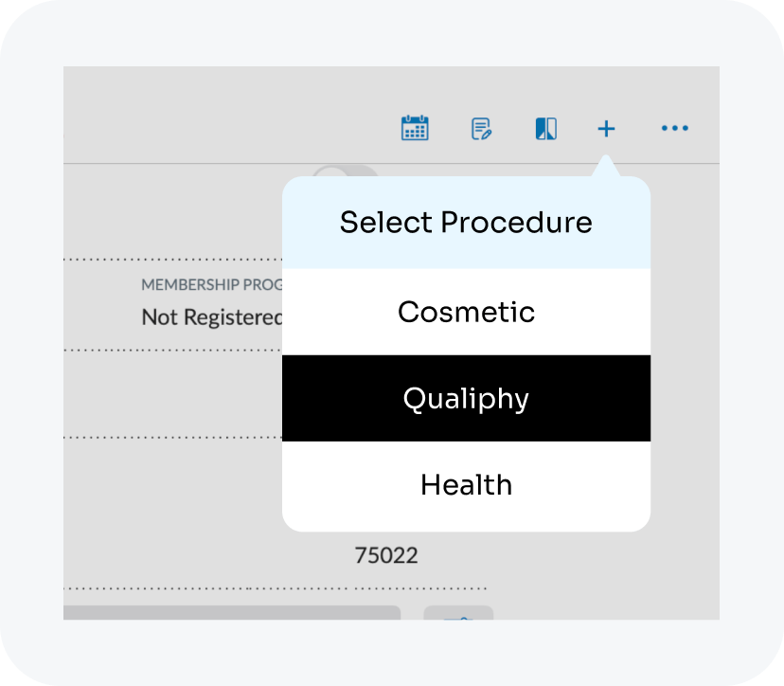Click the Select Procedure popup header
Image resolution: width=784 pixels, height=686 pixels.
point(466,223)
